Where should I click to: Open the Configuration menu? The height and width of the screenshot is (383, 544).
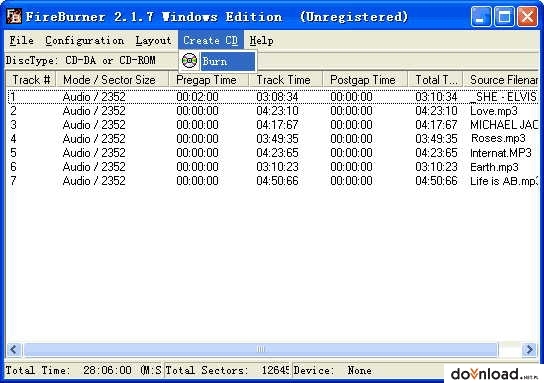84,41
